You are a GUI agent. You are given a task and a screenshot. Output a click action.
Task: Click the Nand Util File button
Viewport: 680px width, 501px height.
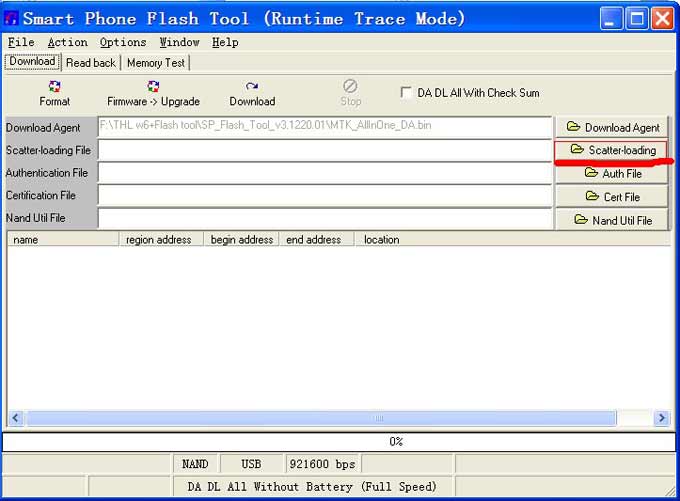click(612, 220)
